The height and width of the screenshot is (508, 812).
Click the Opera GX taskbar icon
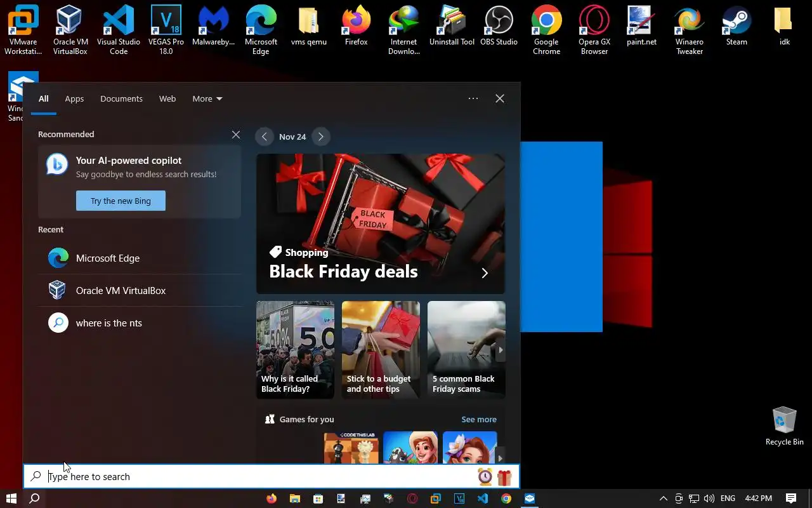click(412, 498)
